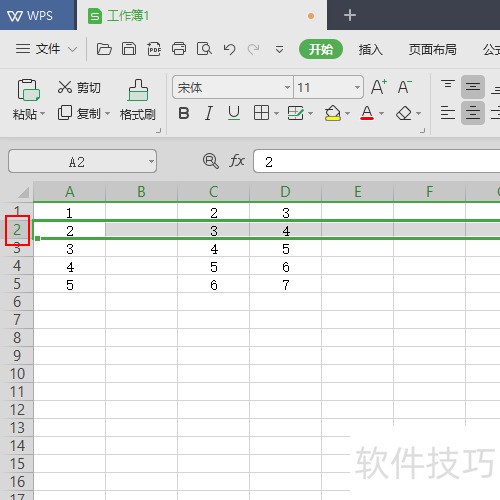Toggle bold formatting
This screenshot has height=500, width=500.
coord(184,113)
